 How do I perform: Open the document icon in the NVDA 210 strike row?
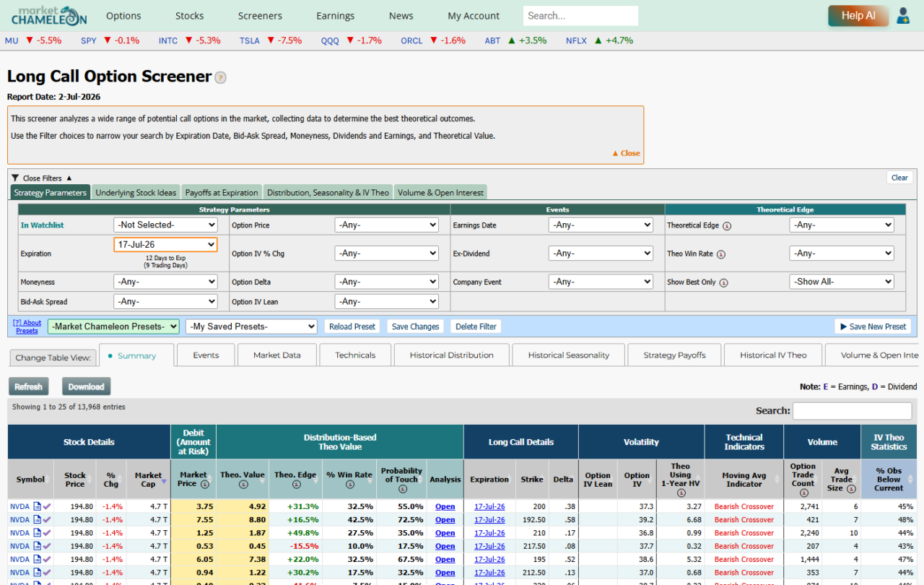[x=38, y=533]
